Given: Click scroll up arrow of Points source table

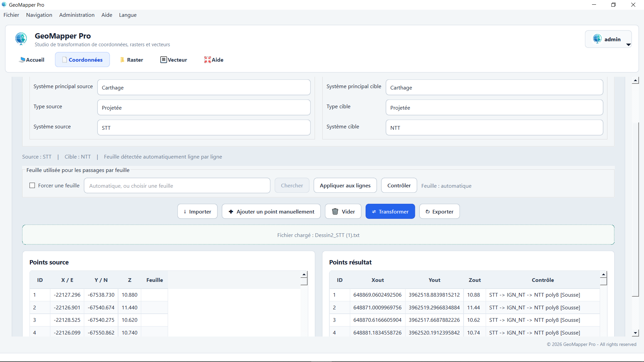Looking at the screenshot, I should [304, 275].
